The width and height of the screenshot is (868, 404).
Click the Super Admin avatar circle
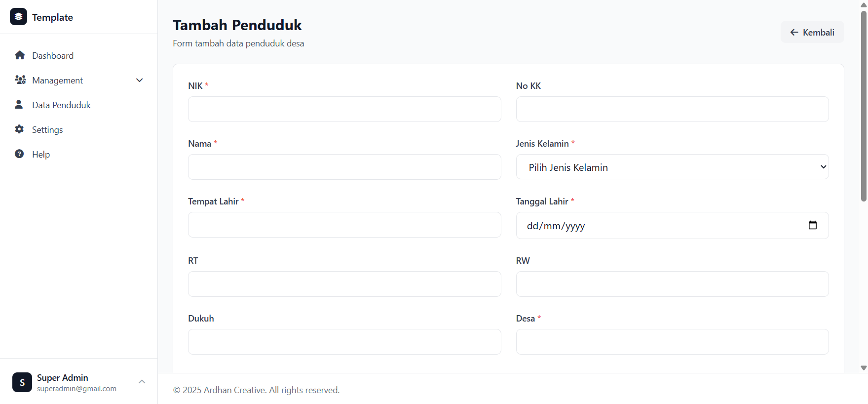coord(22,382)
